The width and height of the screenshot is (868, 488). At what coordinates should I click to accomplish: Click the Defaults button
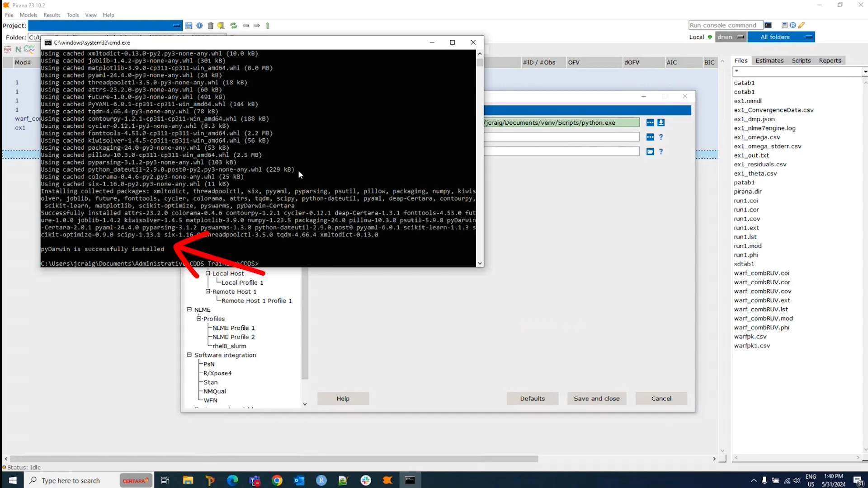(x=533, y=398)
